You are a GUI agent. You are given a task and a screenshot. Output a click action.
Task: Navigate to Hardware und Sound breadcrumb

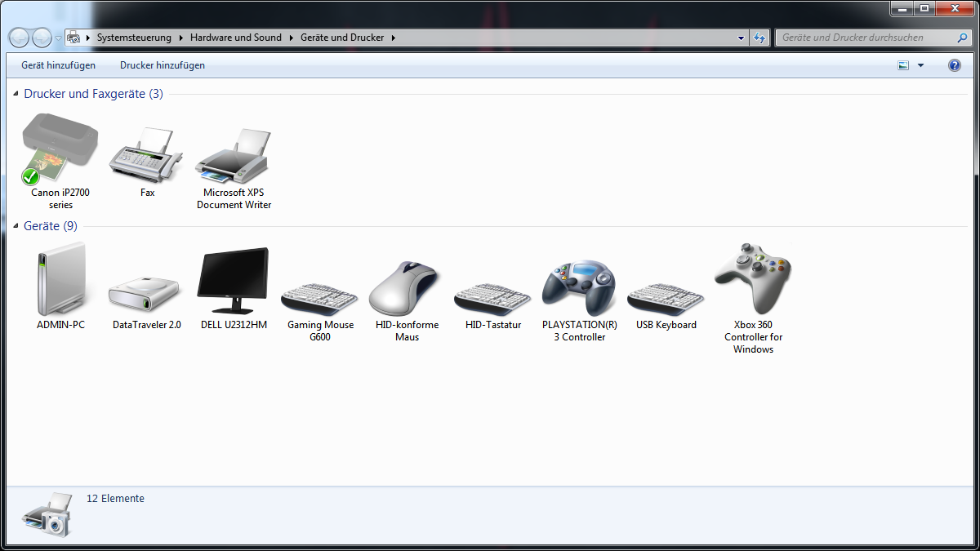click(236, 38)
